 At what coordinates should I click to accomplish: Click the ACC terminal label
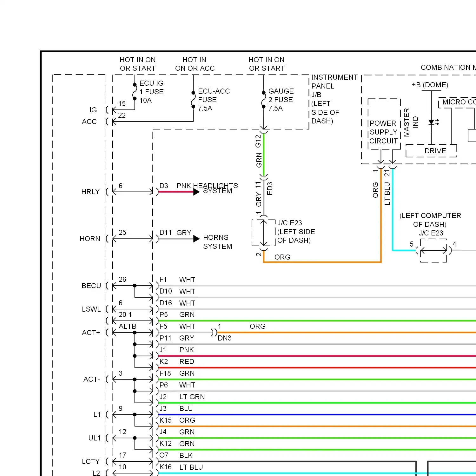89,122
